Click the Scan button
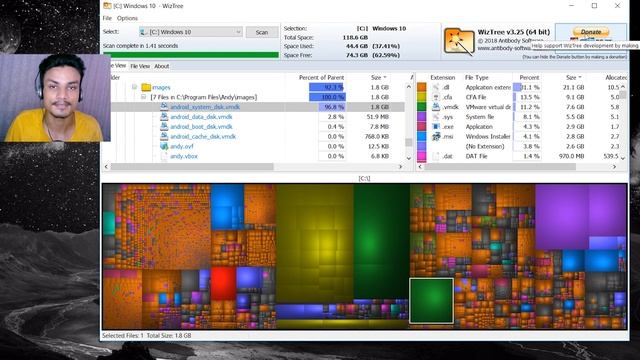This screenshot has height=360, width=640. (x=262, y=32)
